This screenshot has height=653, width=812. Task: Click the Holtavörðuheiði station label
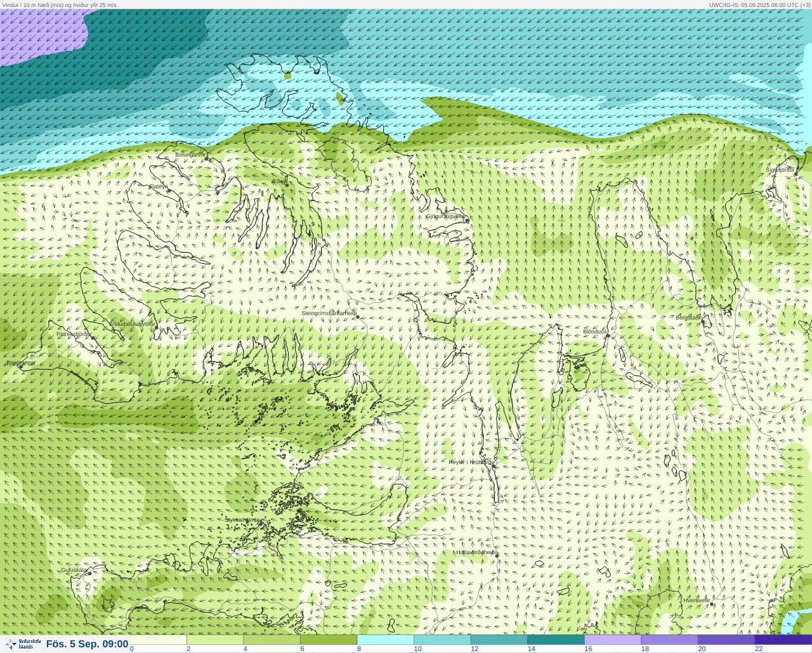pos(476,552)
